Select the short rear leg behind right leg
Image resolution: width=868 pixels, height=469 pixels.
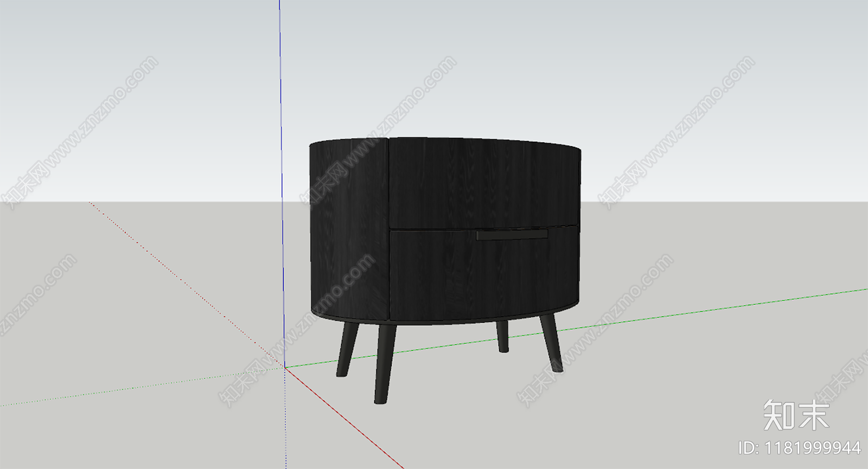point(502,336)
